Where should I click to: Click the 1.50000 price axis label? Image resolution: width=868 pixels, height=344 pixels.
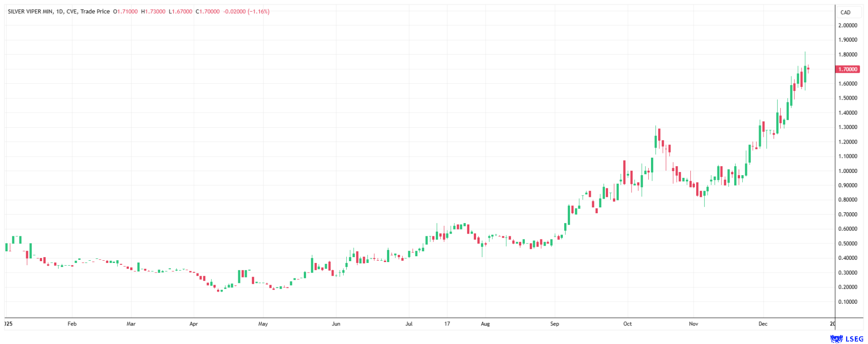pyautogui.click(x=848, y=98)
